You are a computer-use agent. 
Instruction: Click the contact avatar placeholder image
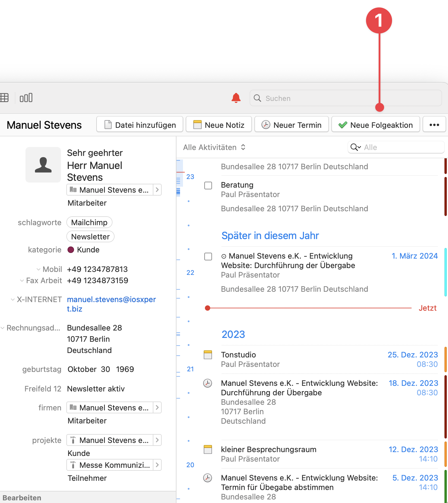[43, 165]
